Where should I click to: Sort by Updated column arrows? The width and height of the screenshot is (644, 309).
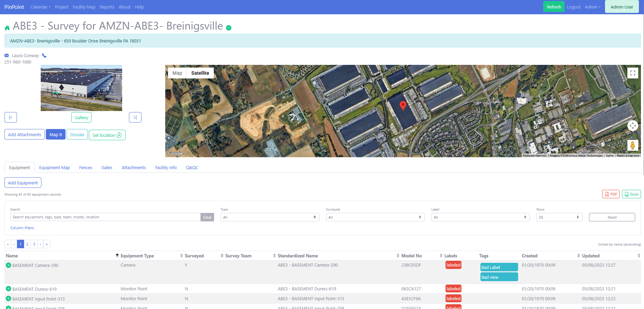point(639,256)
